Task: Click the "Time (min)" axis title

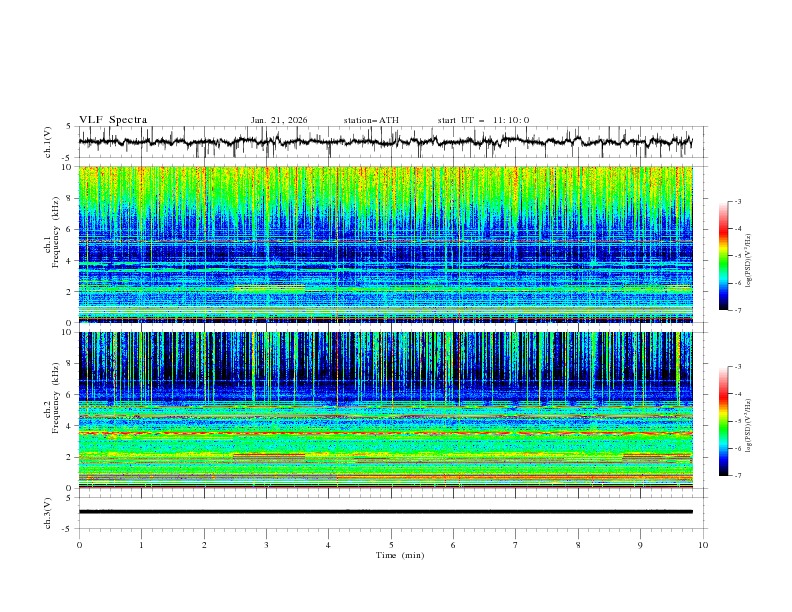Action: click(400, 555)
